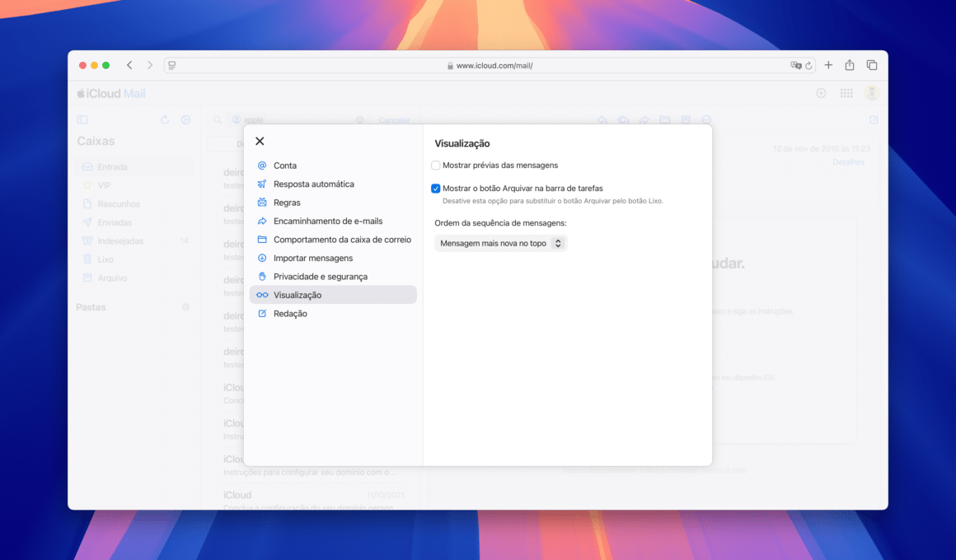Image resolution: width=956 pixels, height=560 pixels.
Task: Click the circular icon beside mailbox refresh
Action: pos(186,120)
